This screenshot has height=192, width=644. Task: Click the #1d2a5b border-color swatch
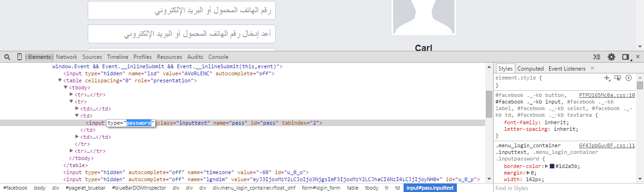(552, 166)
